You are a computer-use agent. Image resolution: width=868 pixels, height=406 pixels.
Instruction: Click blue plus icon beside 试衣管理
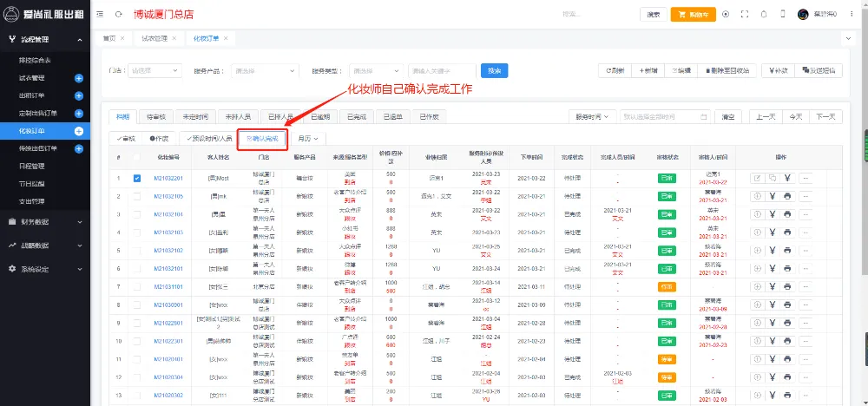(x=79, y=78)
